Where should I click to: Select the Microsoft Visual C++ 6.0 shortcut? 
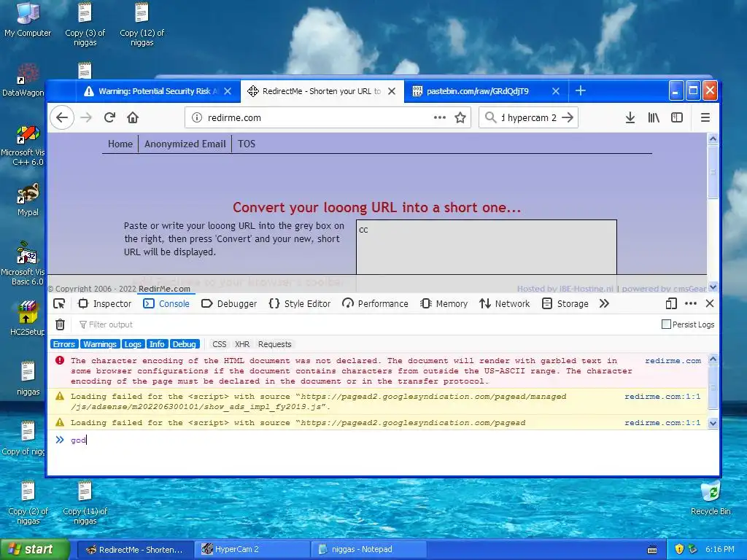pyautogui.click(x=24, y=145)
